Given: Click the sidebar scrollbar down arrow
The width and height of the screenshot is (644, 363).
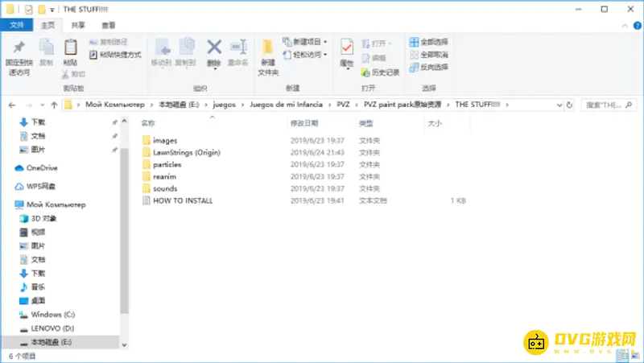Looking at the screenshot, I should [x=125, y=345].
